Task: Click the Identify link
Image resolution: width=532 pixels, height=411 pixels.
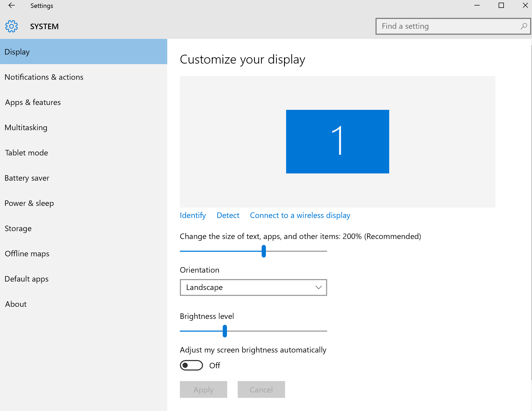Action: pyautogui.click(x=193, y=215)
